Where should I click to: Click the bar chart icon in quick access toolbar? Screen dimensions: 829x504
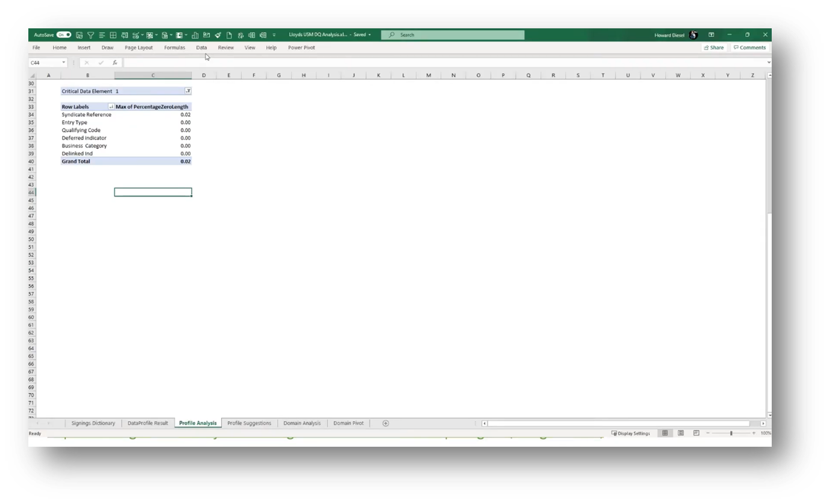[x=195, y=35]
